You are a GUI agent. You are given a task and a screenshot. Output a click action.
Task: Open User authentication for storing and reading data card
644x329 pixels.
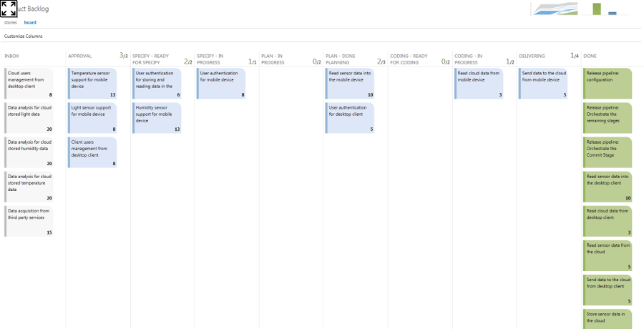(157, 84)
